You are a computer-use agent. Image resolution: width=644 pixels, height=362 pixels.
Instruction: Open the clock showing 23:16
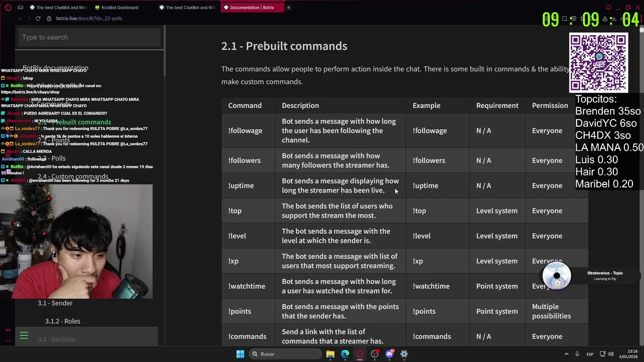pos(628,354)
